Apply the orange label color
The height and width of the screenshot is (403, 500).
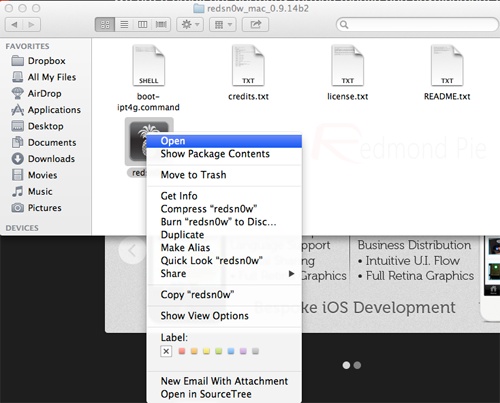point(194,351)
